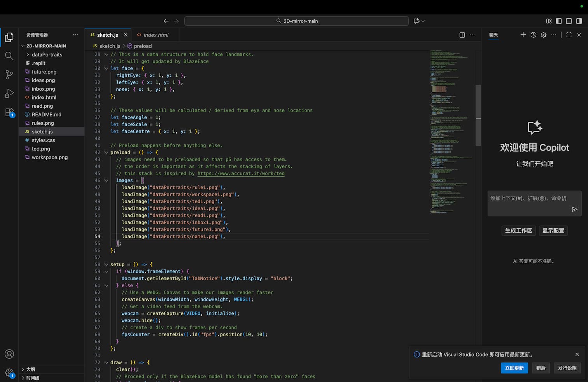Toggle the secondary sidebar visibility
This screenshot has height=382, width=588.
pos(579,21)
